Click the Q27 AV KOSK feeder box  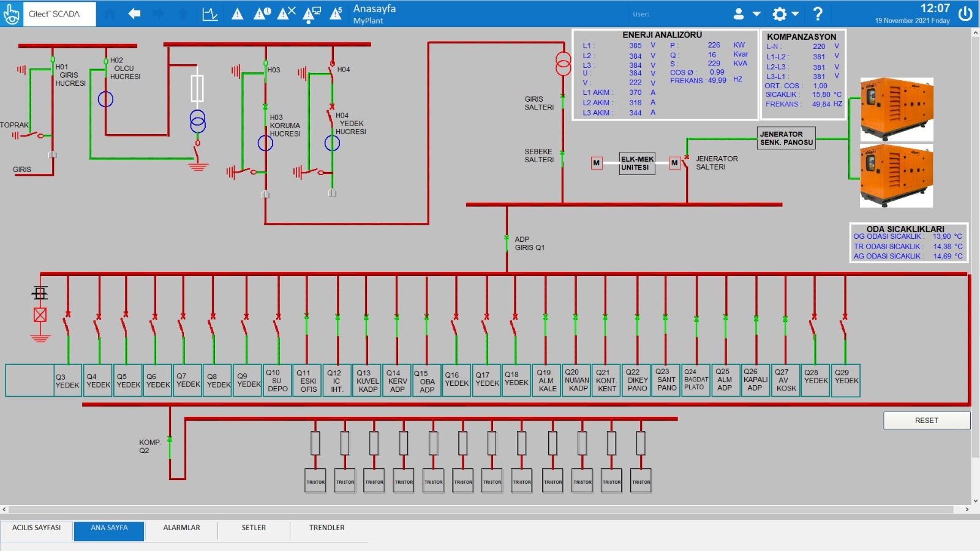(785, 380)
